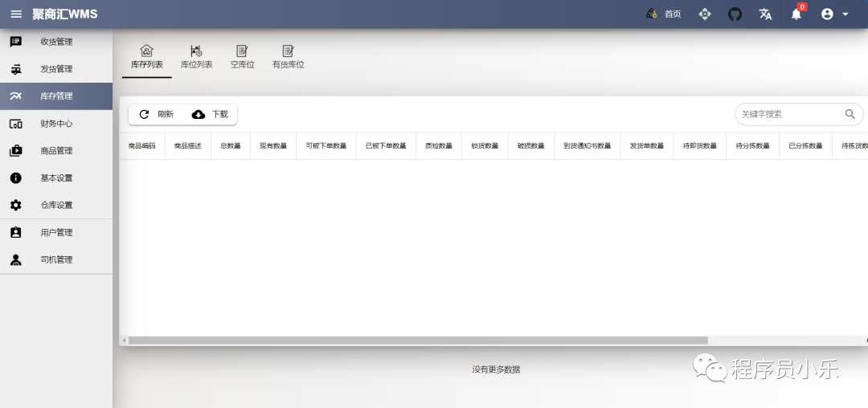Go to 财务中心 in the sidebar
The width and height of the screenshot is (868, 408).
56,124
